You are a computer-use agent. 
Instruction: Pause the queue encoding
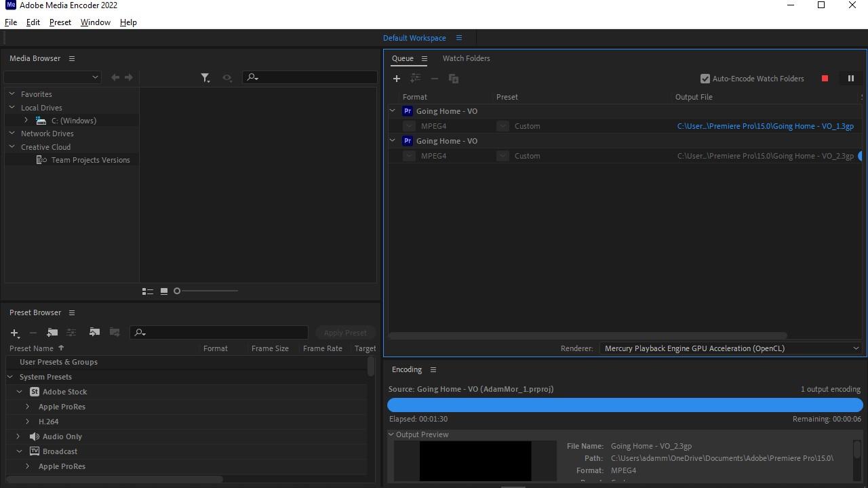pyautogui.click(x=851, y=79)
